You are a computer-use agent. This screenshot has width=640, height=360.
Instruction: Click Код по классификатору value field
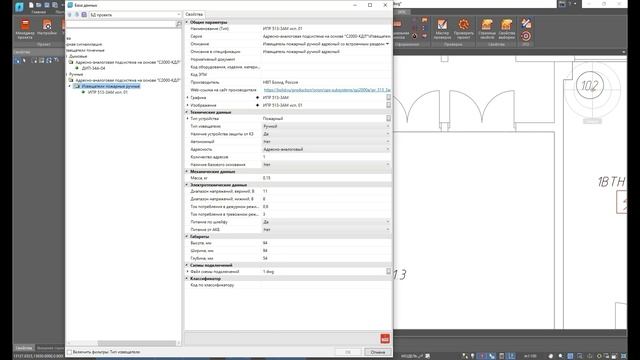coord(326,285)
